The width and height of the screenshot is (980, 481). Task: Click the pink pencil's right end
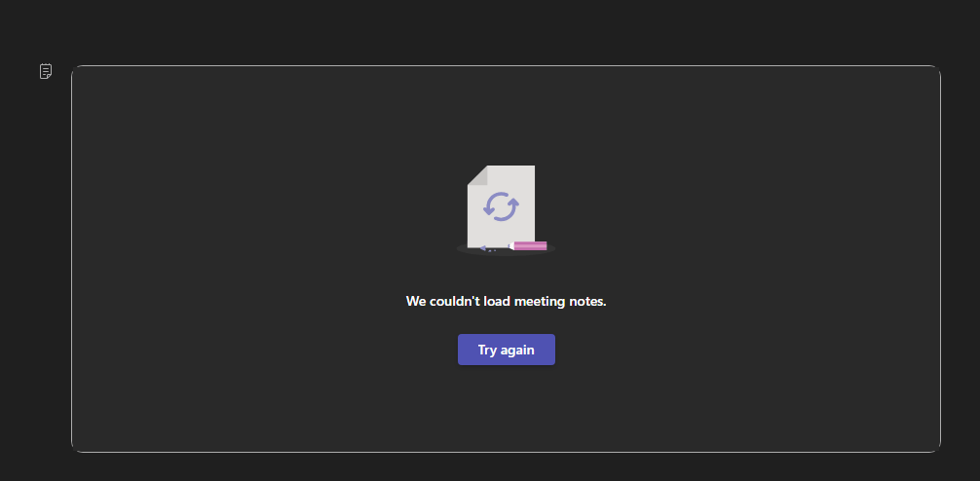click(545, 245)
